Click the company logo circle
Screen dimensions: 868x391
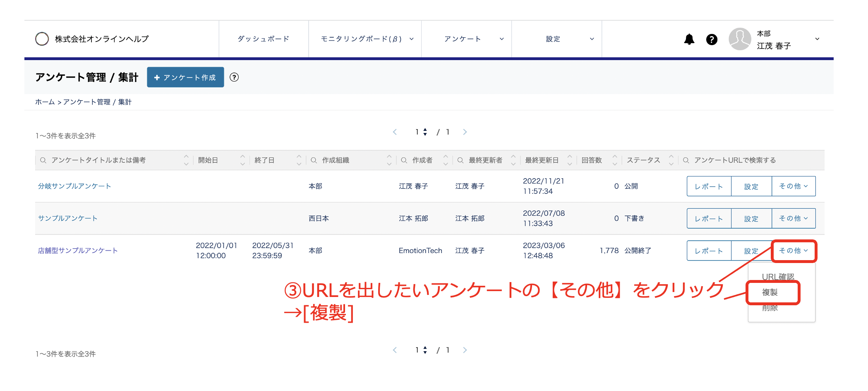(42, 39)
